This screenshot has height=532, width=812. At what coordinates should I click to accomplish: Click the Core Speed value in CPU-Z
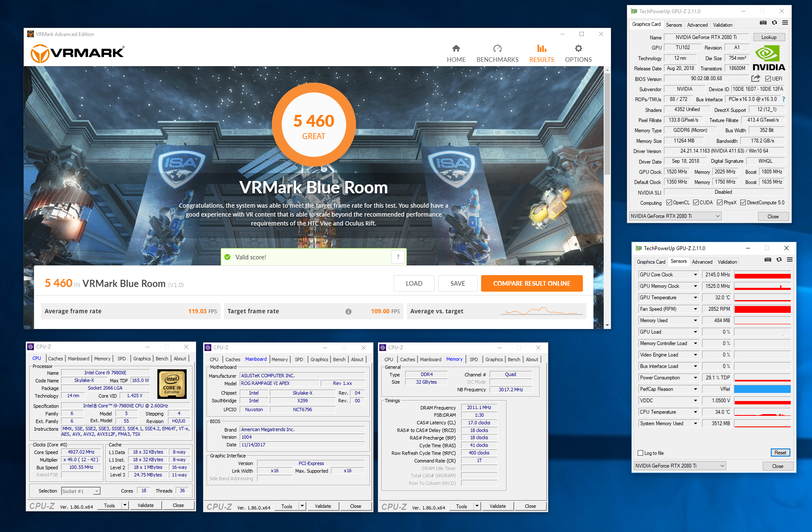point(81,452)
